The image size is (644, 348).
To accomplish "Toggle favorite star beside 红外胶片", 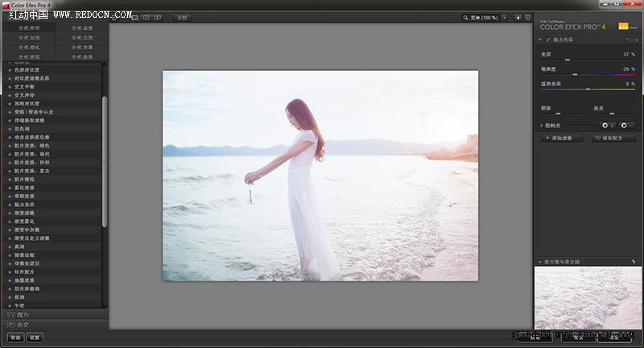I will tap(10, 271).
